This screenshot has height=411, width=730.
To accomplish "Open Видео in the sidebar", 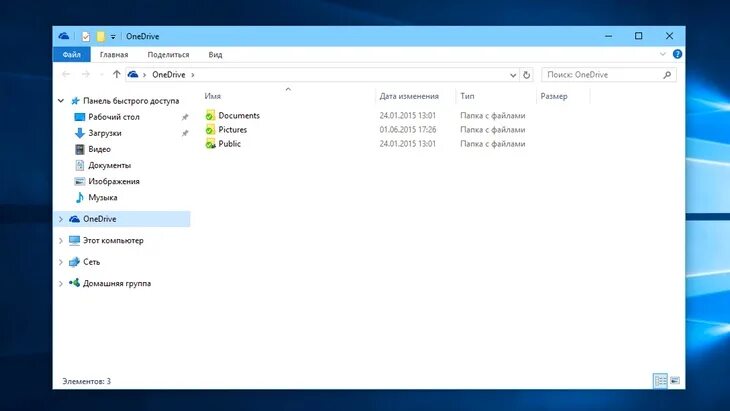I will (x=99, y=149).
